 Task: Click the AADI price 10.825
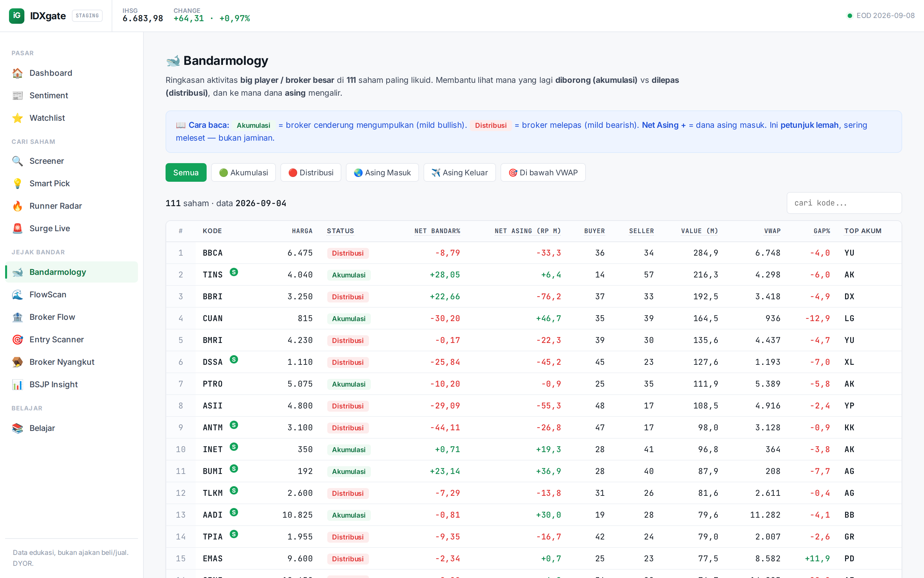tap(297, 515)
